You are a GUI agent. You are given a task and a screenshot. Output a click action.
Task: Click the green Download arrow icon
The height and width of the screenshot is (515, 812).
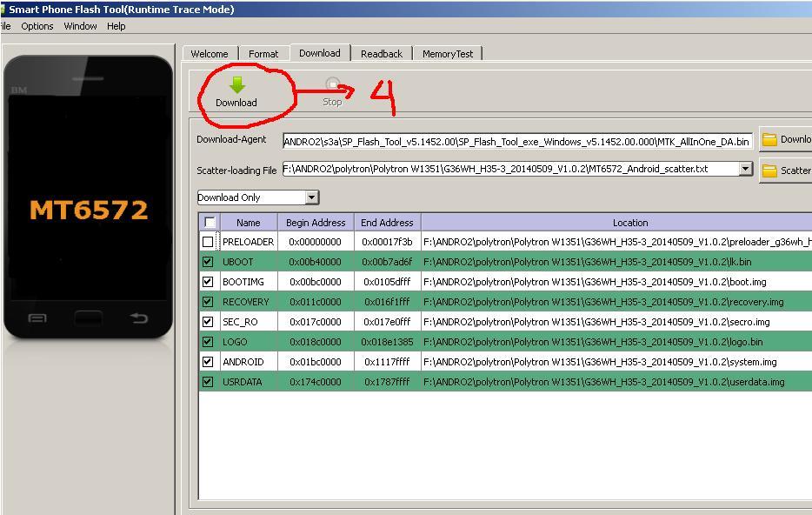click(x=235, y=84)
